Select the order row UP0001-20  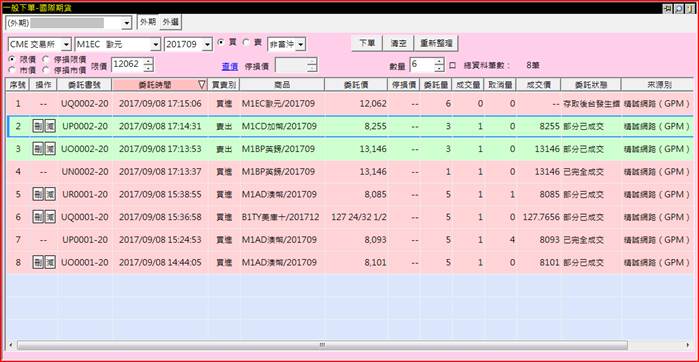point(349,240)
